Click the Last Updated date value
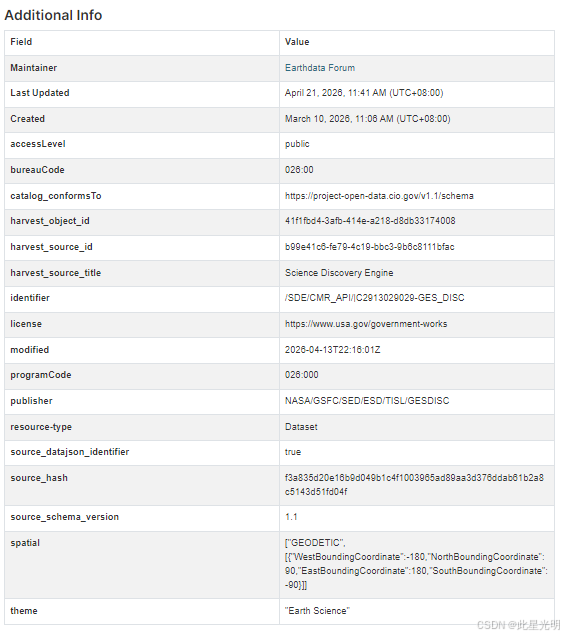The height and width of the screenshot is (636, 564). coord(364,93)
